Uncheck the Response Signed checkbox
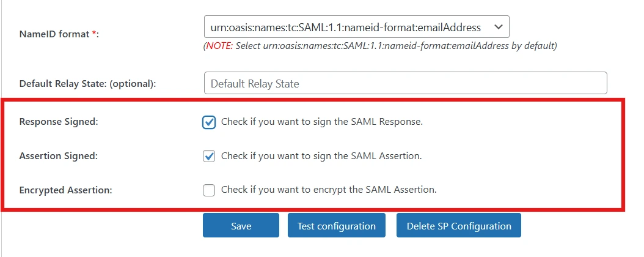This screenshot has width=644, height=257. coord(209,122)
